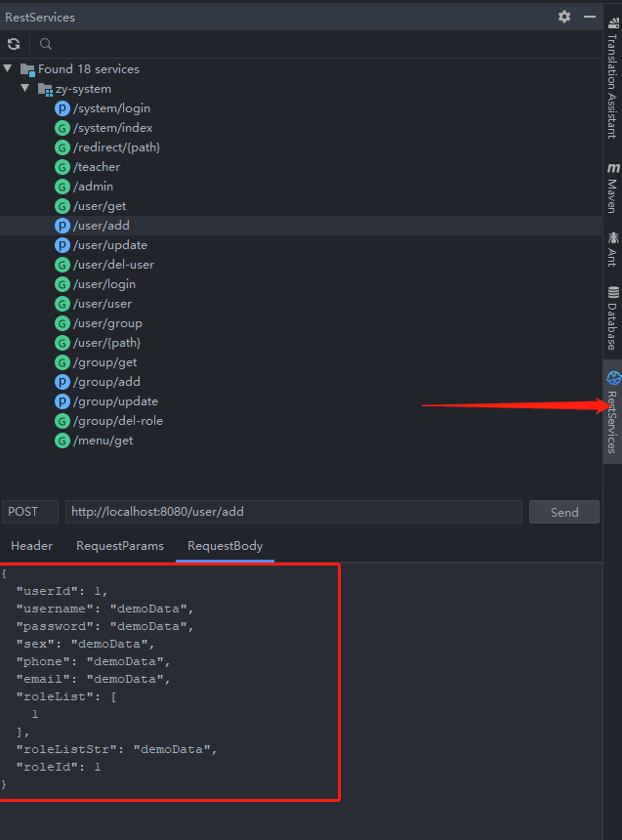622x840 pixels.
Task: Select the /menu/get service
Action: tap(103, 441)
